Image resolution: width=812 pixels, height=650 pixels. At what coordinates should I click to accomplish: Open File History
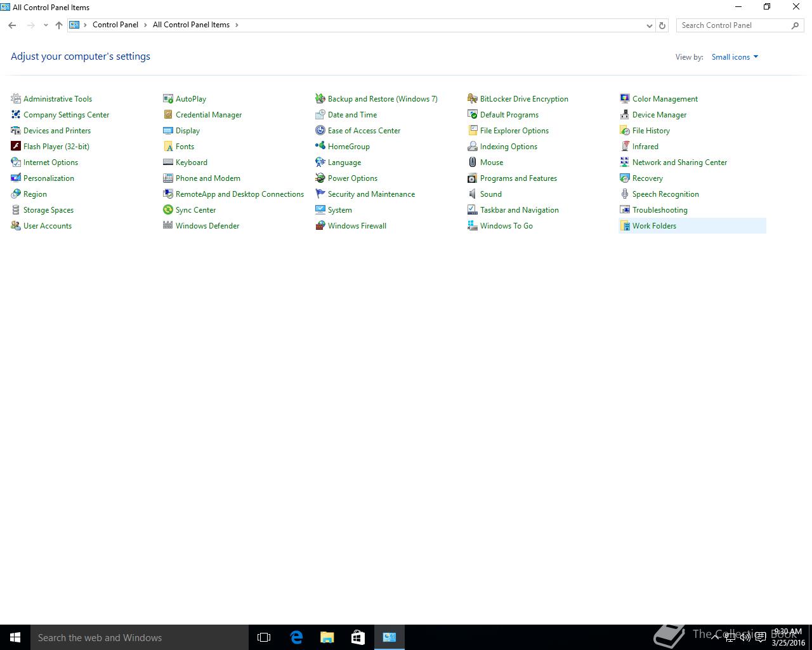tap(651, 131)
